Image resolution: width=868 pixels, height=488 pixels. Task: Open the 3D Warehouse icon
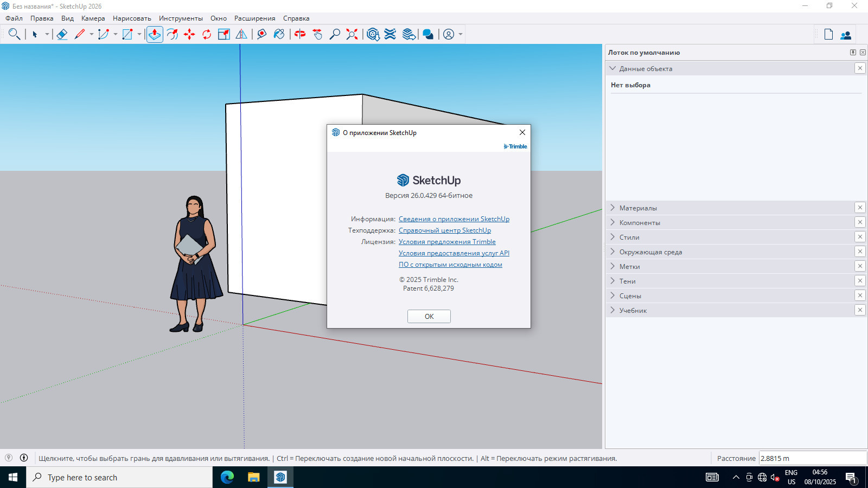click(x=373, y=34)
